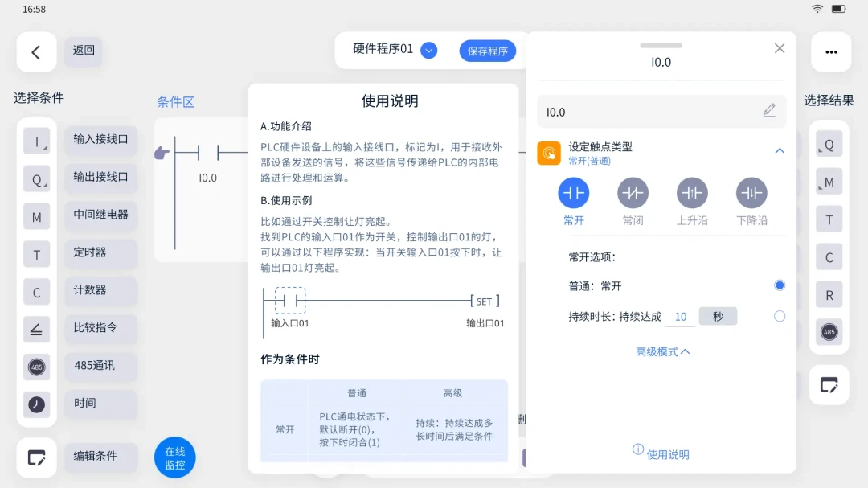868x488 pixels.
Task: Select 常开 normally open contact
Action: pos(574,193)
